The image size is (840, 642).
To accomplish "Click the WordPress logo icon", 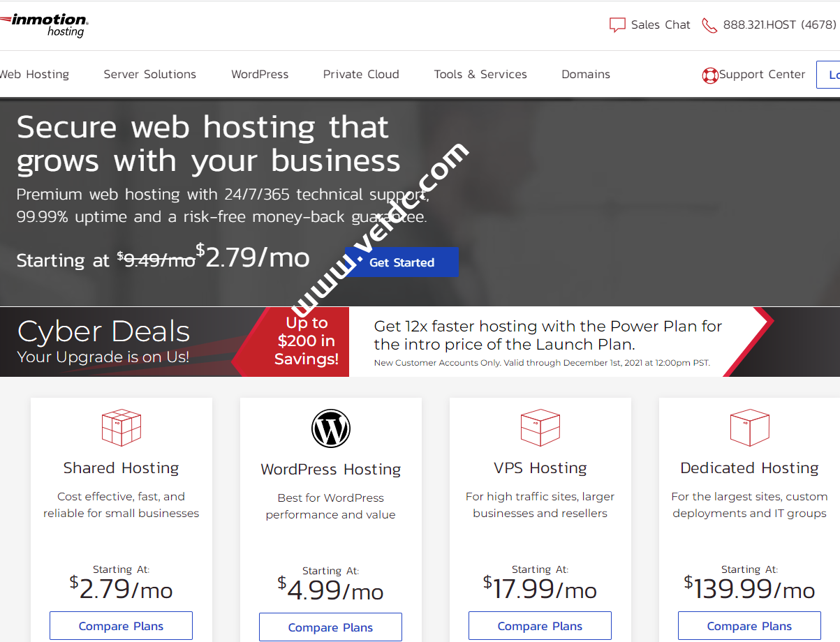I will [x=330, y=428].
